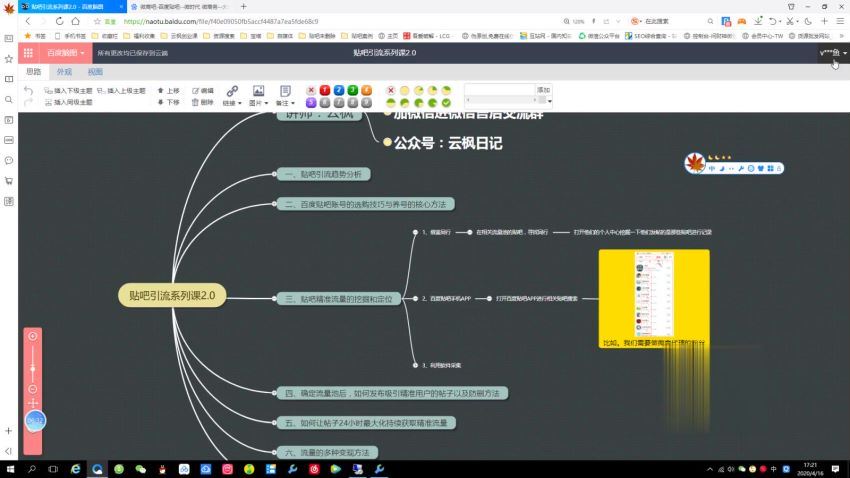Click the taskbar Task View icon

[53, 469]
